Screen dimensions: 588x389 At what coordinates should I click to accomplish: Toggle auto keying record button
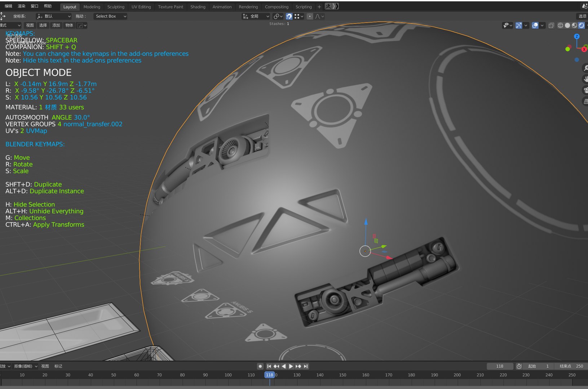click(260, 366)
